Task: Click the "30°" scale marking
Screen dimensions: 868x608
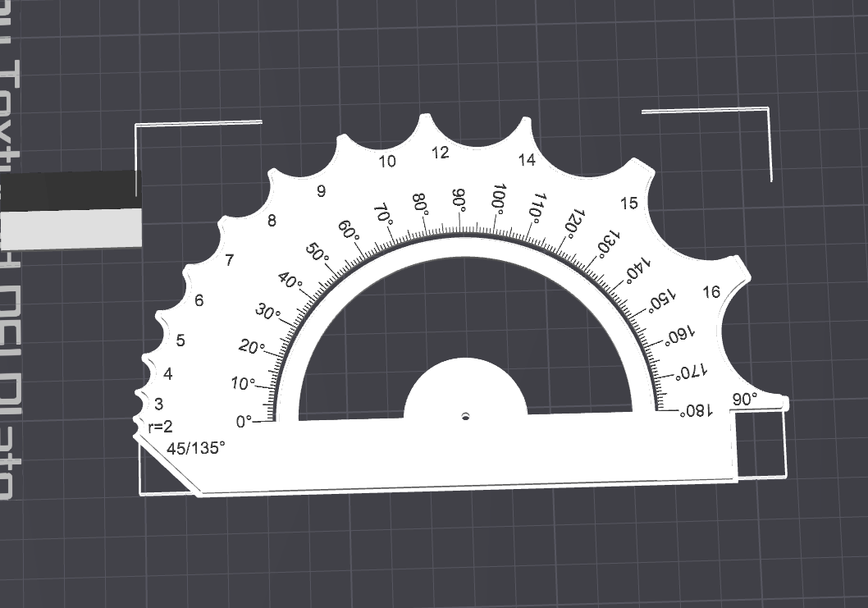Action: coord(267,313)
